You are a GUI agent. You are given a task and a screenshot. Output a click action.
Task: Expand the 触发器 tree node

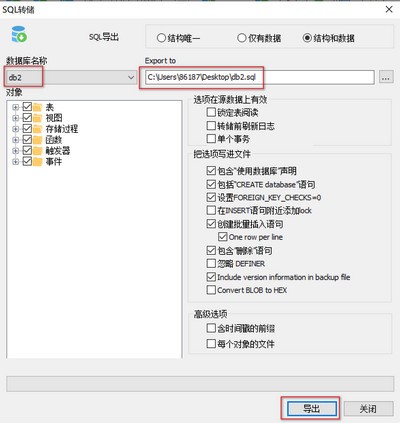15,151
